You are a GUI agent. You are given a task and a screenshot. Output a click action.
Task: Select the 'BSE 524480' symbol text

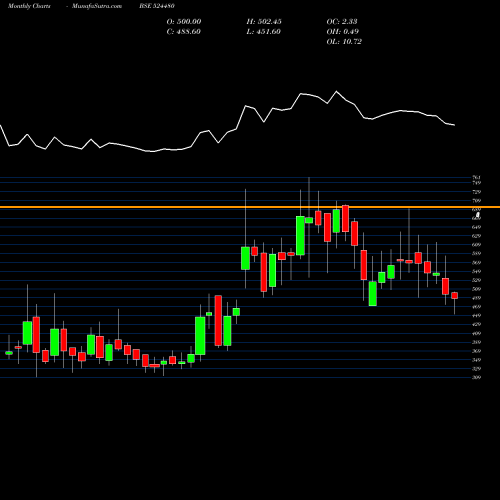click(157, 6)
